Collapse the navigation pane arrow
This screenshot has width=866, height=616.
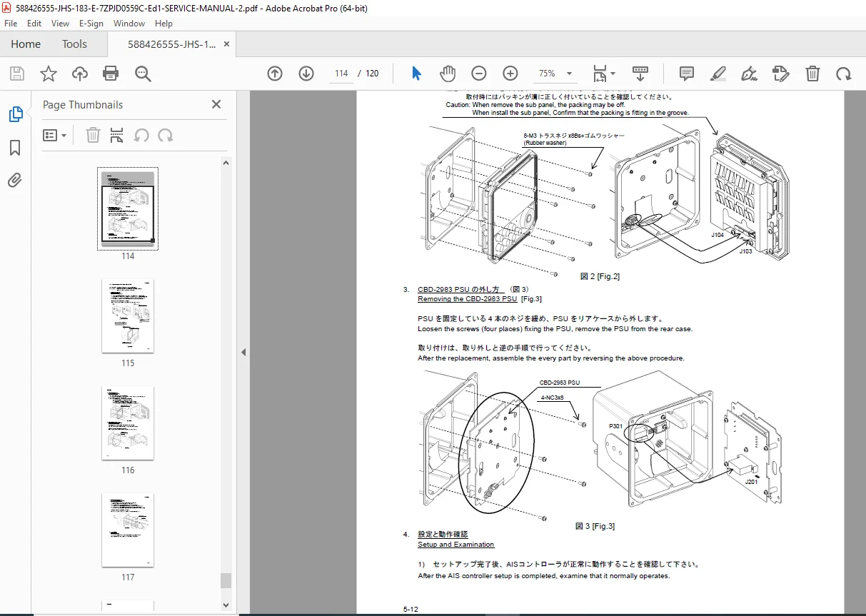coord(243,352)
